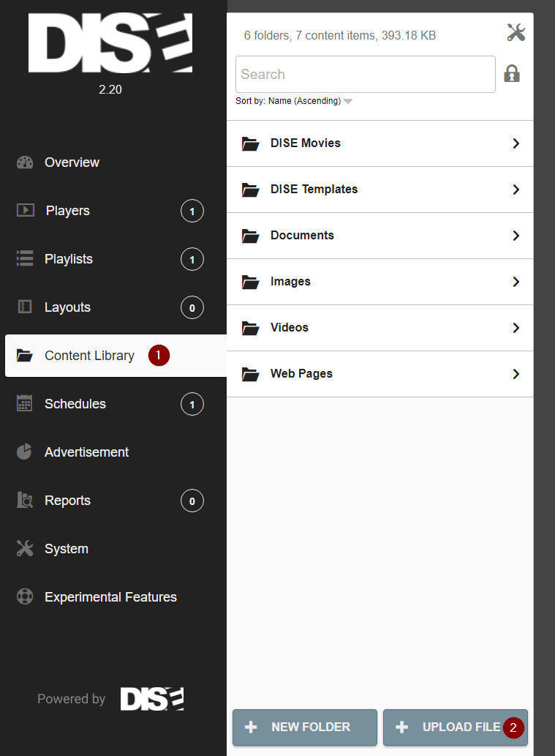This screenshot has height=756, width=555.
Task: Toggle the padlock icon beside search
Action: pyautogui.click(x=512, y=74)
